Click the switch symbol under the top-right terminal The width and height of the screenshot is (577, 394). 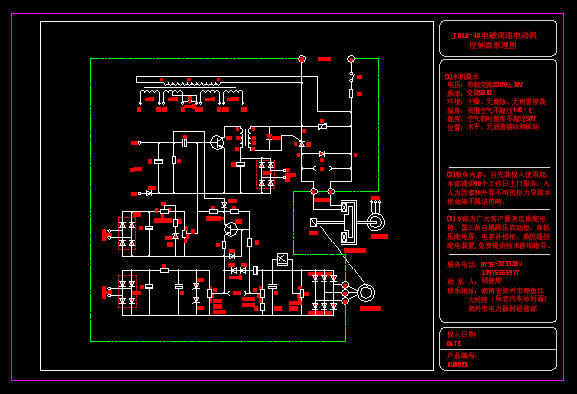coord(351,77)
